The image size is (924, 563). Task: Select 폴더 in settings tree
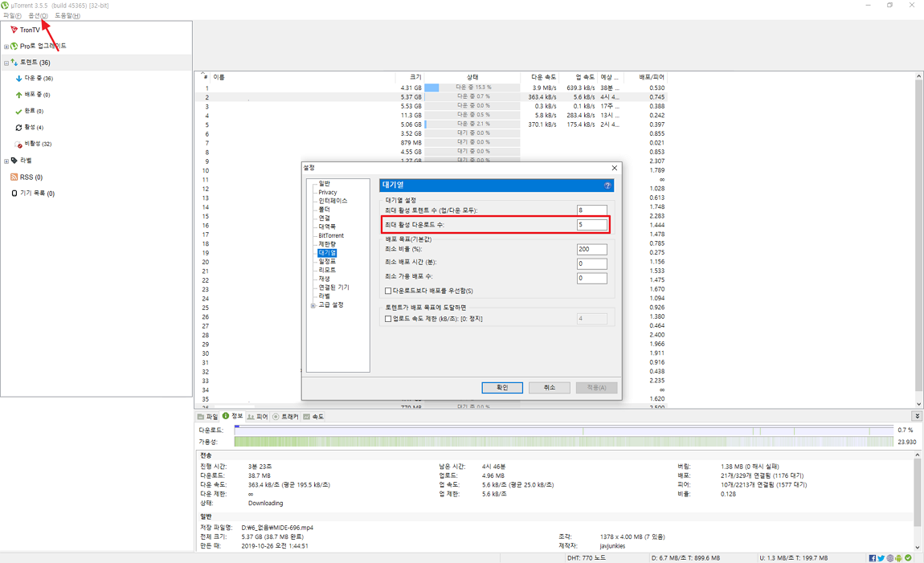(x=324, y=210)
